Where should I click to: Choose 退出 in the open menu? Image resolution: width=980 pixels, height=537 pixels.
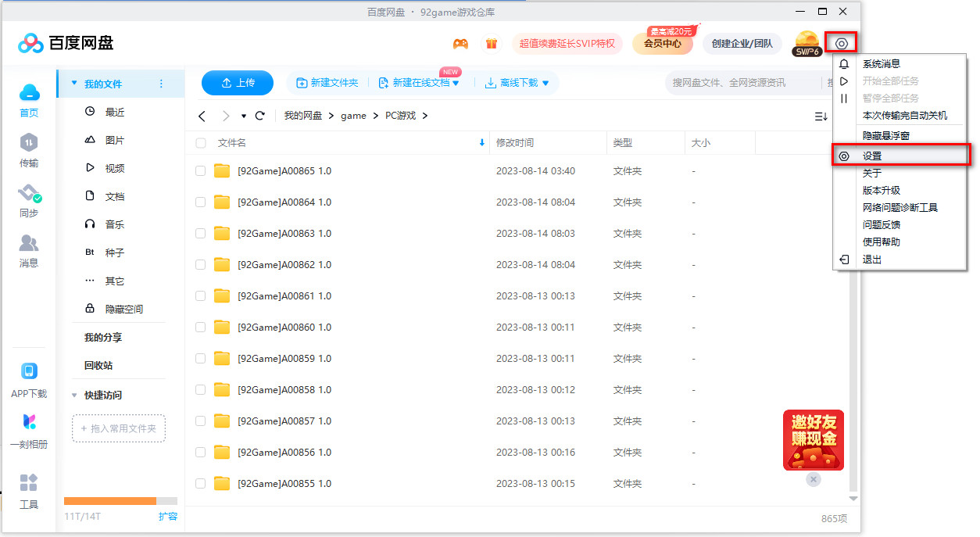[x=871, y=259]
